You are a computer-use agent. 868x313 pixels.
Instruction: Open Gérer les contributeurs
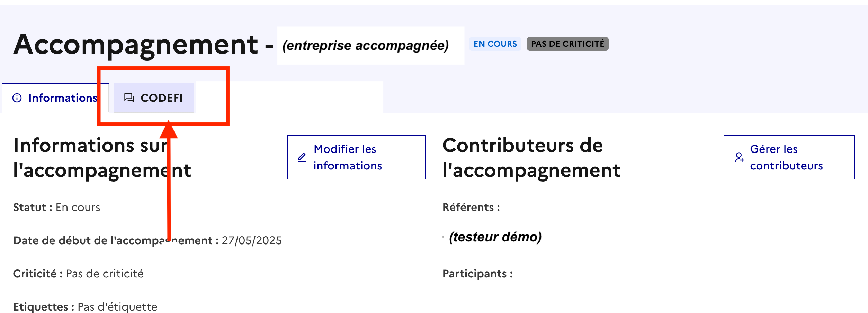coord(789,157)
